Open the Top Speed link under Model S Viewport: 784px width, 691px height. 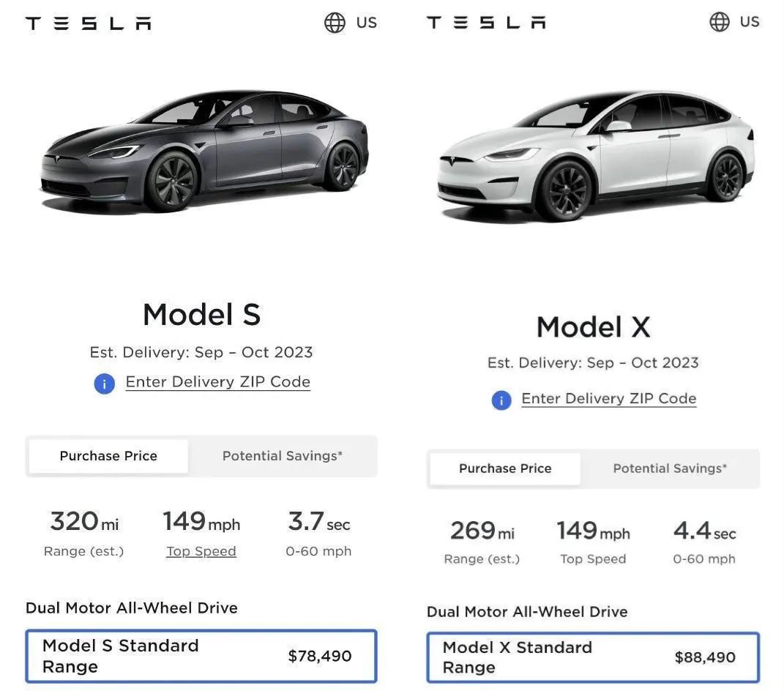201,551
